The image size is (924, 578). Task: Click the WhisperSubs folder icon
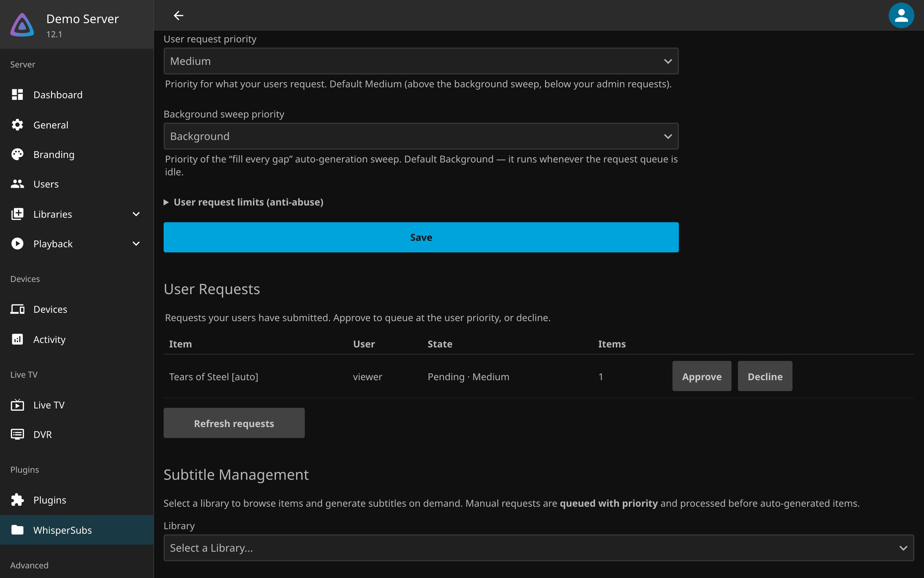[x=17, y=530]
